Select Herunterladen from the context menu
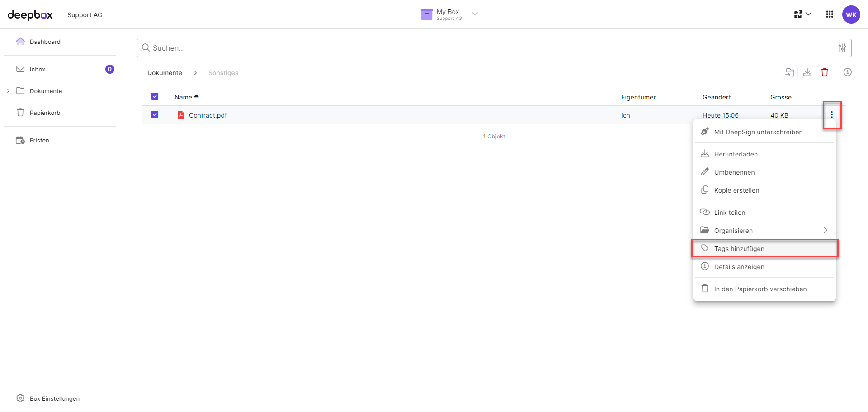868x412 pixels. pyautogui.click(x=764, y=154)
